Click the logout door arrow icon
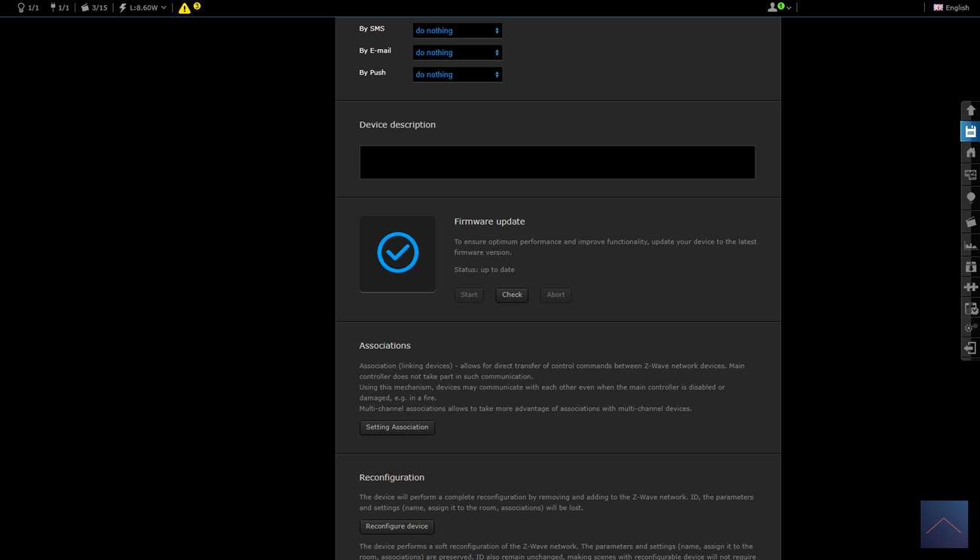 [970, 348]
